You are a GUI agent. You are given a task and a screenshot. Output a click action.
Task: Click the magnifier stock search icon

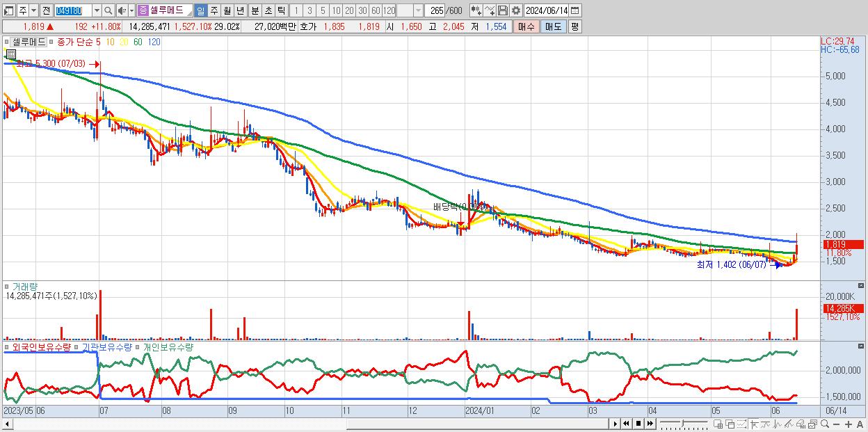point(108,11)
